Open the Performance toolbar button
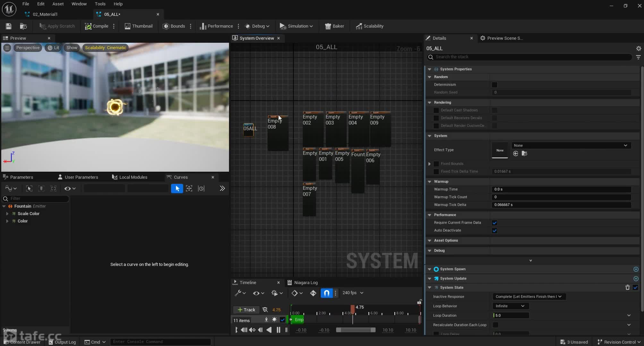 click(216, 26)
